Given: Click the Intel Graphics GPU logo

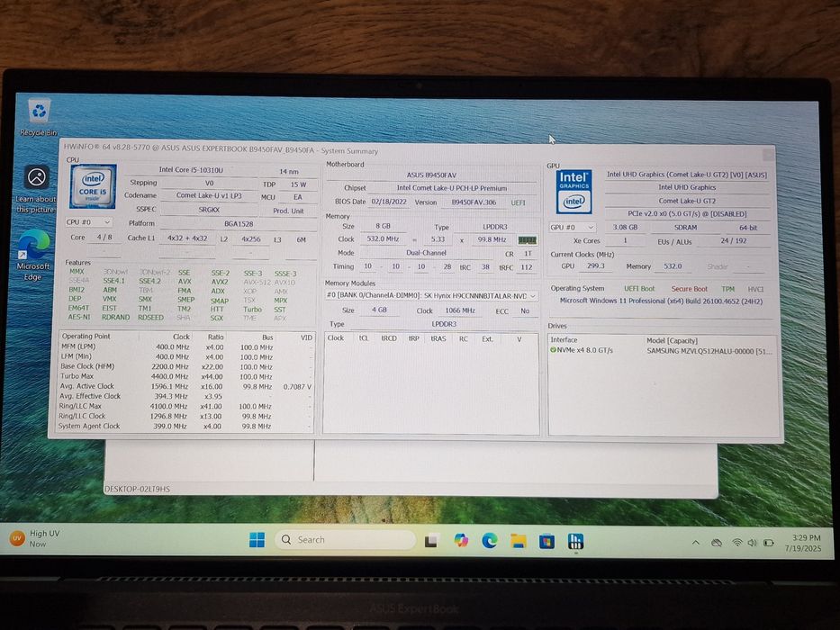Looking at the screenshot, I should (574, 191).
